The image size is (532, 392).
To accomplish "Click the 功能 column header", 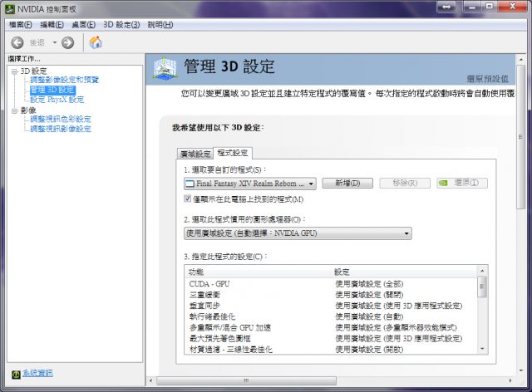I will pyautogui.click(x=258, y=272).
